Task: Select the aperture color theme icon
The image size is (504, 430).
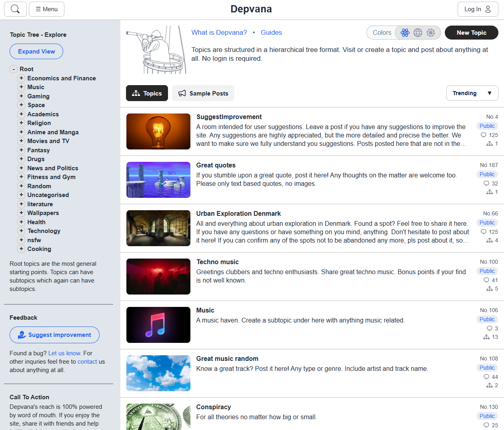Action: (431, 32)
